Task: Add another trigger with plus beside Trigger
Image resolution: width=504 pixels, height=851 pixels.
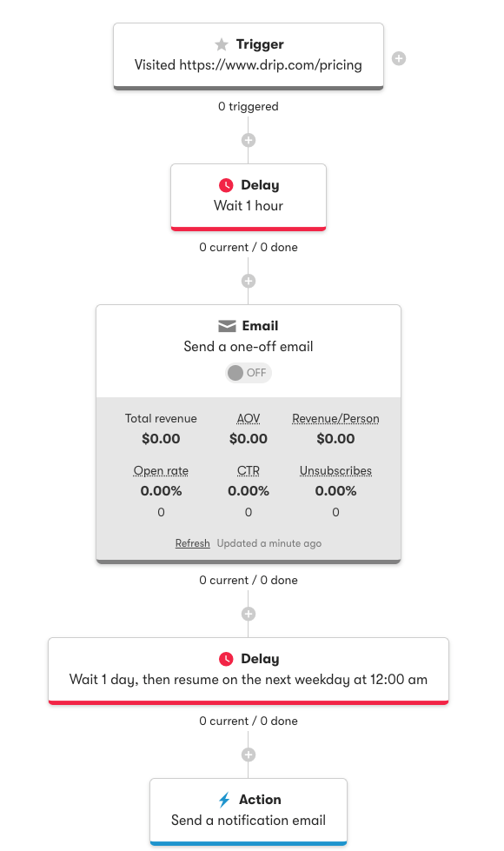Action: tap(399, 58)
